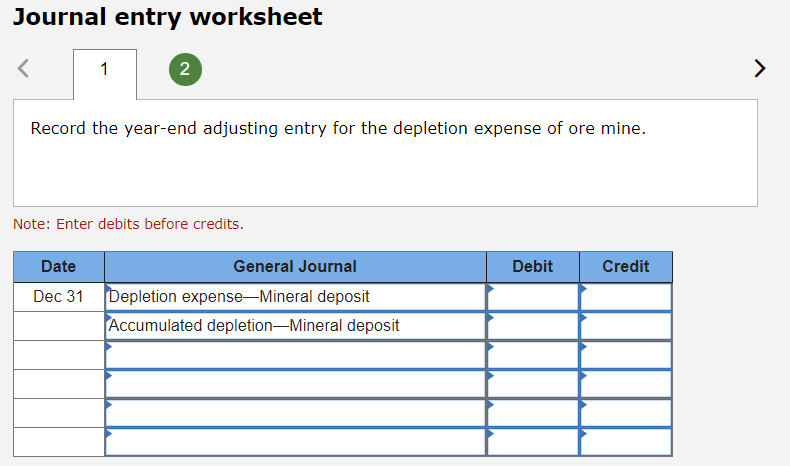The height and width of the screenshot is (466, 790).
Task: Select Accumulated depletion—Mineral deposit account field
Action: tap(295, 326)
